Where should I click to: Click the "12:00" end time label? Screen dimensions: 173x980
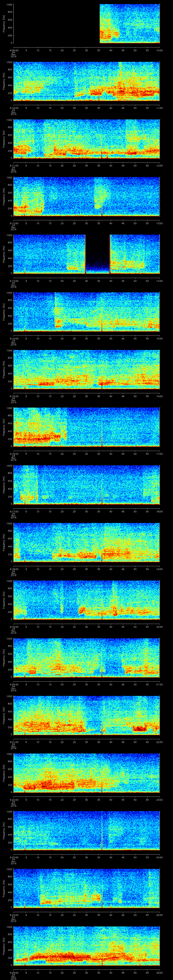point(159,166)
